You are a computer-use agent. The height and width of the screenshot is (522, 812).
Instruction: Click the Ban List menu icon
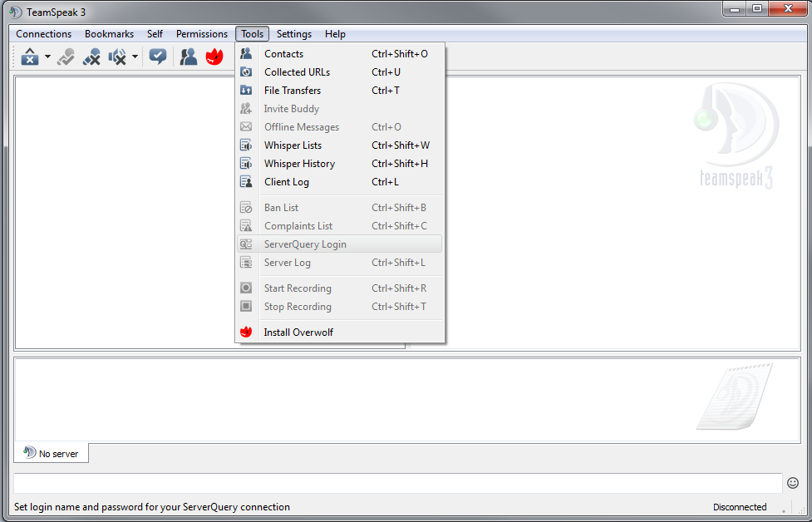pos(246,208)
